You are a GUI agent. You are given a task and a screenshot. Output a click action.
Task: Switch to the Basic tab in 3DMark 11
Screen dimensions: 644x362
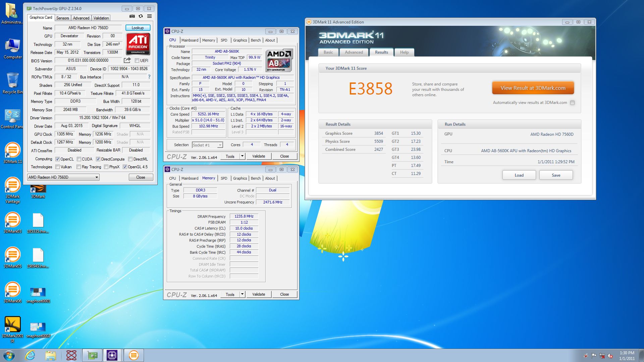tap(328, 52)
